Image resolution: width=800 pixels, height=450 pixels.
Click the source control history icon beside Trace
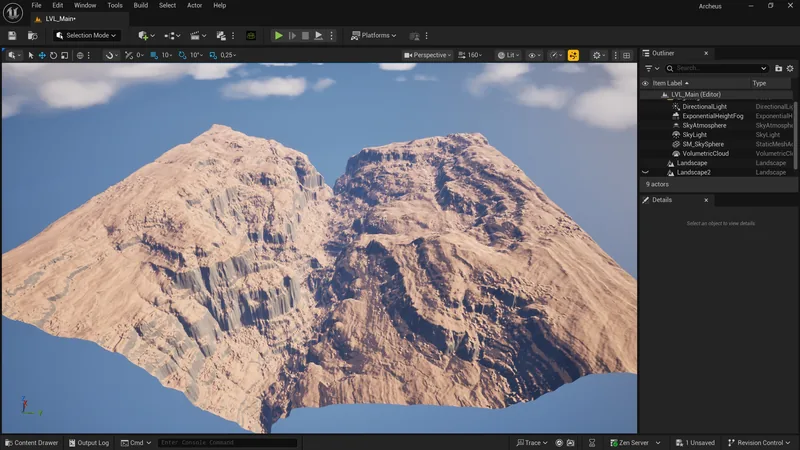559,443
